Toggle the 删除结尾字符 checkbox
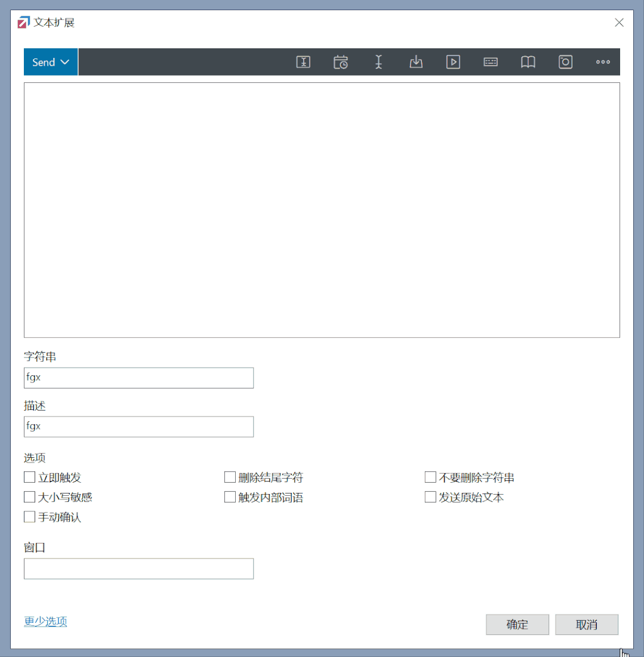The width and height of the screenshot is (644, 657). click(230, 477)
